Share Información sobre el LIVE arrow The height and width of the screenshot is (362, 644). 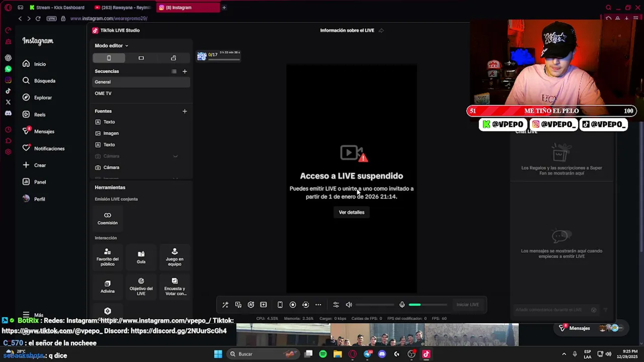[x=381, y=31]
